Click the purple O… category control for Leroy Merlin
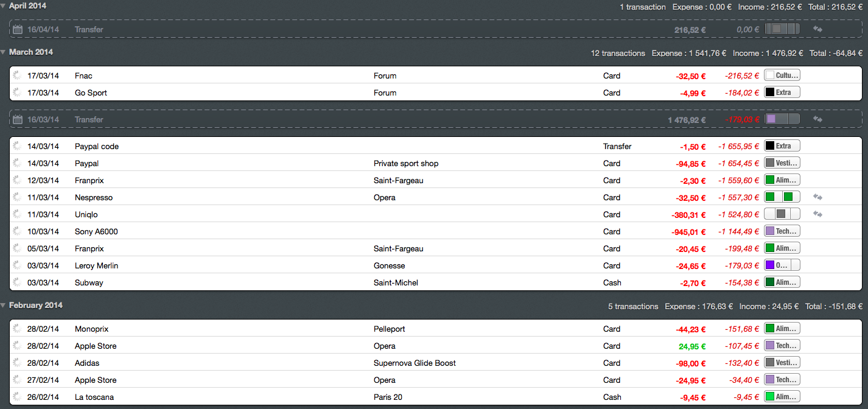868x409 pixels. [782, 265]
